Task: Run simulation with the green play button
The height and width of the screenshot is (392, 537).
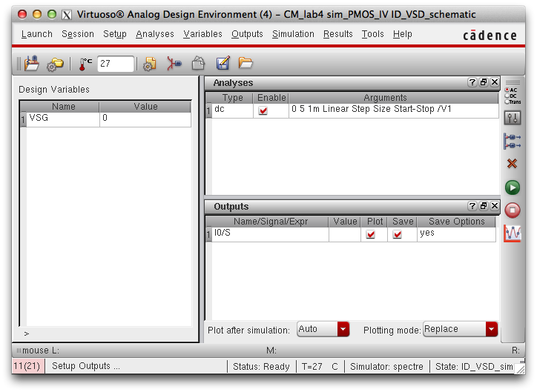Action: coord(513,187)
